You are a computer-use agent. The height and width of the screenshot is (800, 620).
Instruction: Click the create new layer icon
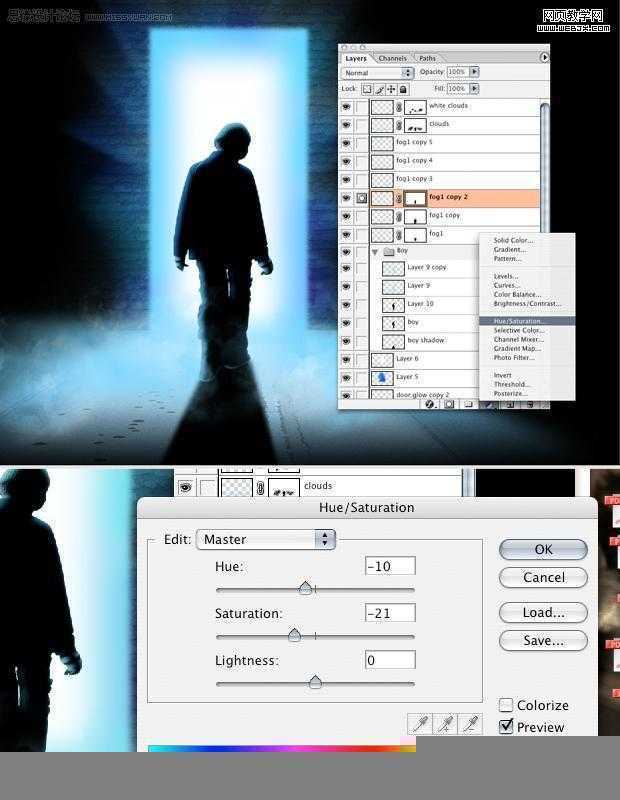point(510,404)
